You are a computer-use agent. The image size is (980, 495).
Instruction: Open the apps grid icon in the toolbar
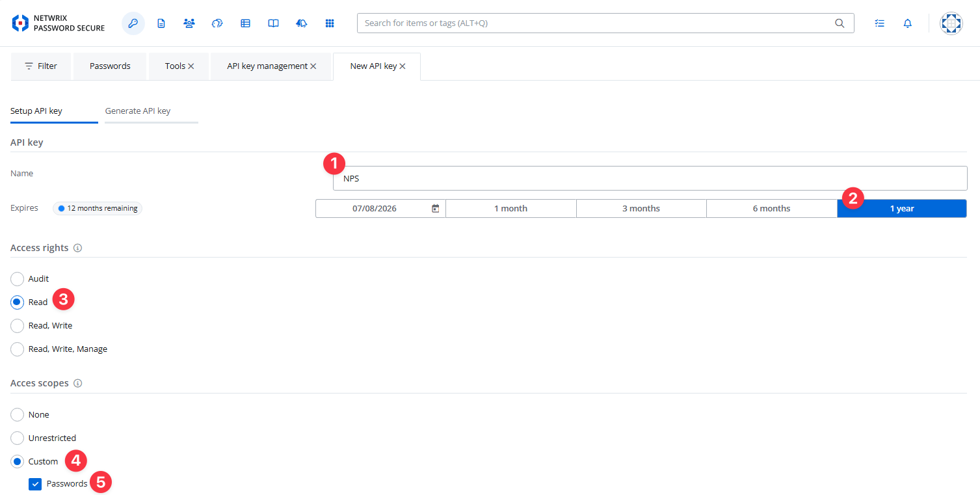click(x=330, y=23)
